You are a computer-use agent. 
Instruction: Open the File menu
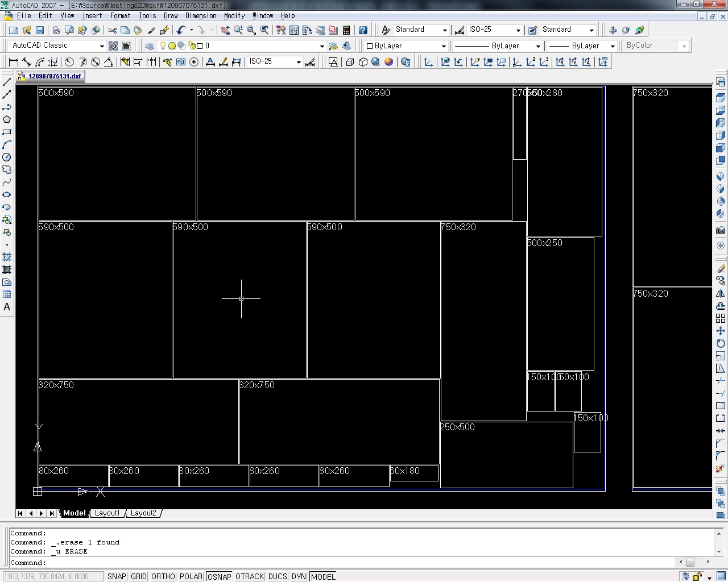pyautogui.click(x=24, y=16)
